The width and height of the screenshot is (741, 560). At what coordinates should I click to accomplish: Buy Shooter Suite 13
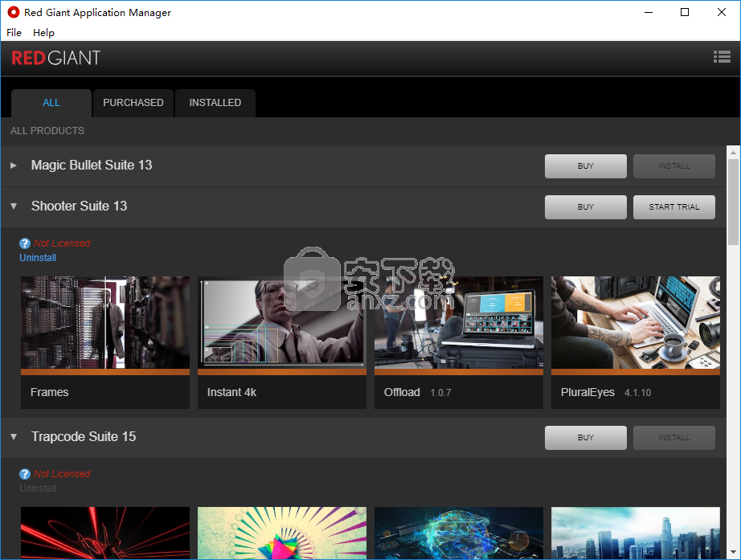[x=586, y=207]
